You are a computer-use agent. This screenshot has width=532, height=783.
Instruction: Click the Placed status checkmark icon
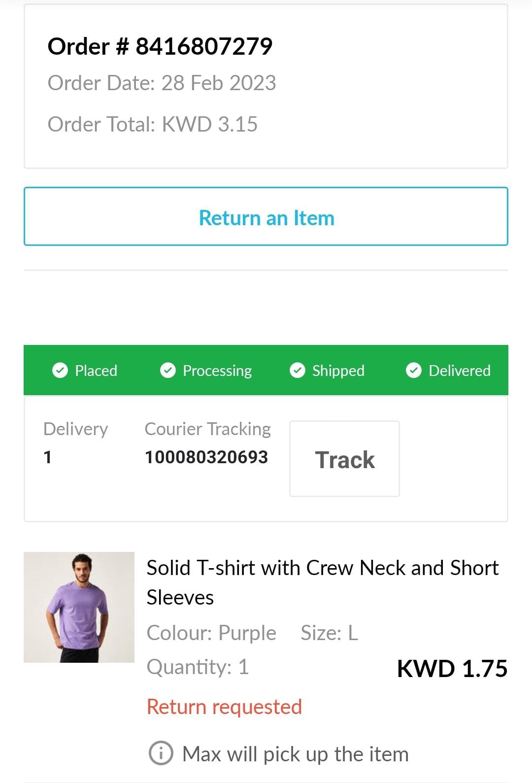coord(60,370)
